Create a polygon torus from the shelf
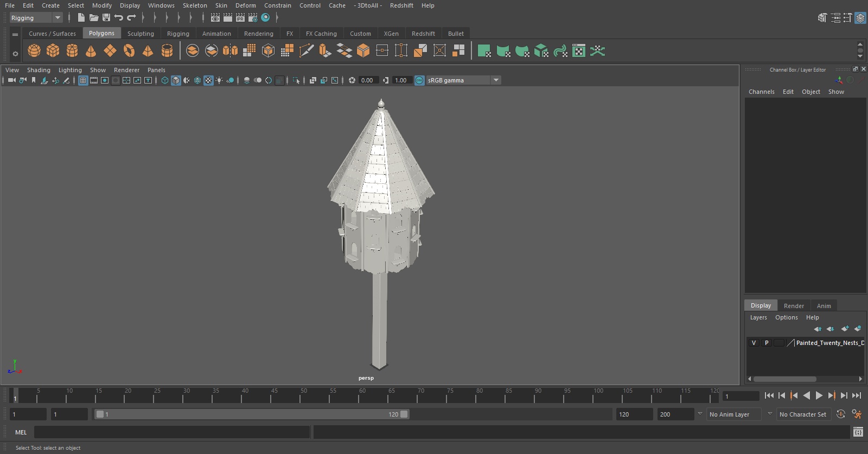868x454 pixels. (129, 51)
